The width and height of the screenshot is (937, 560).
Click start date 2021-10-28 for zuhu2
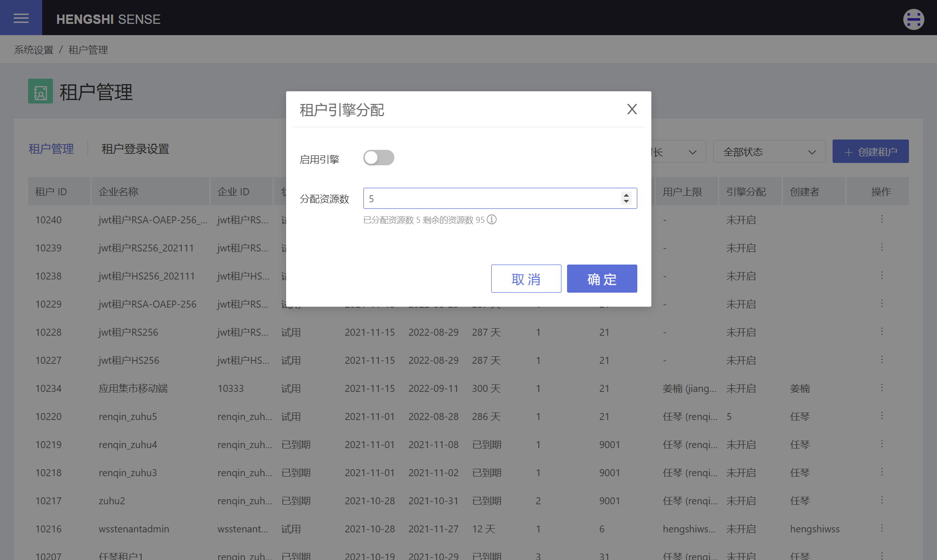click(370, 501)
